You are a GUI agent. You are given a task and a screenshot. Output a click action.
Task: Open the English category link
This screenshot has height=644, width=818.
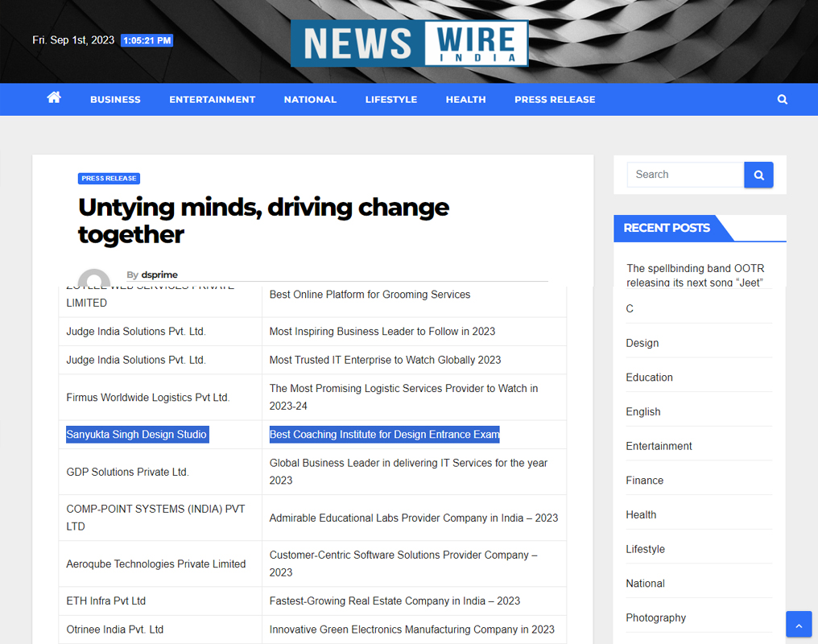point(642,412)
